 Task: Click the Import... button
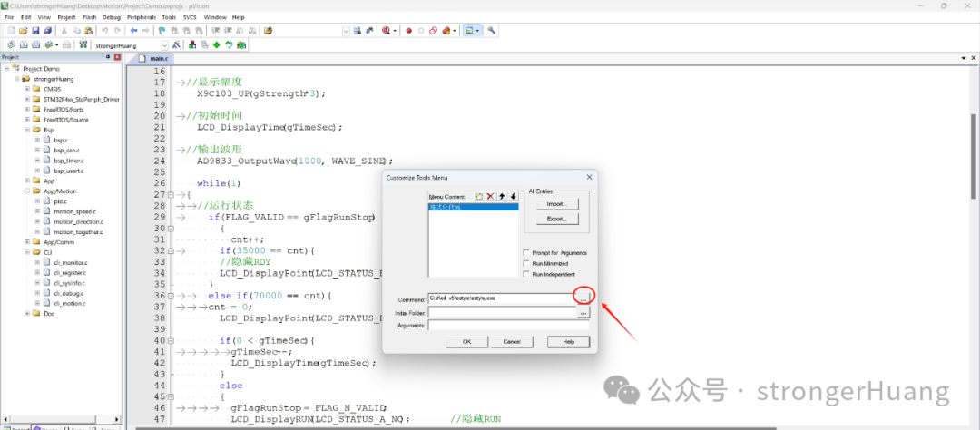(556, 204)
